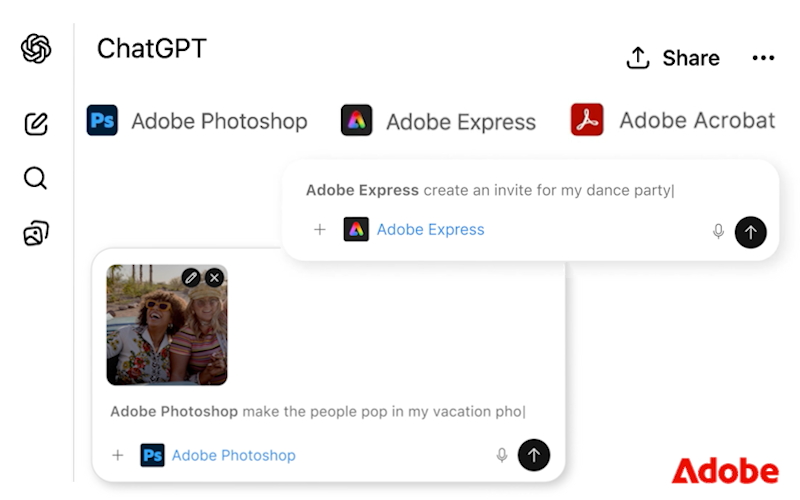Screen dimensions: 800x500
Task: Edit the attached photo with the pencil icon
Action: click(191, 278)
